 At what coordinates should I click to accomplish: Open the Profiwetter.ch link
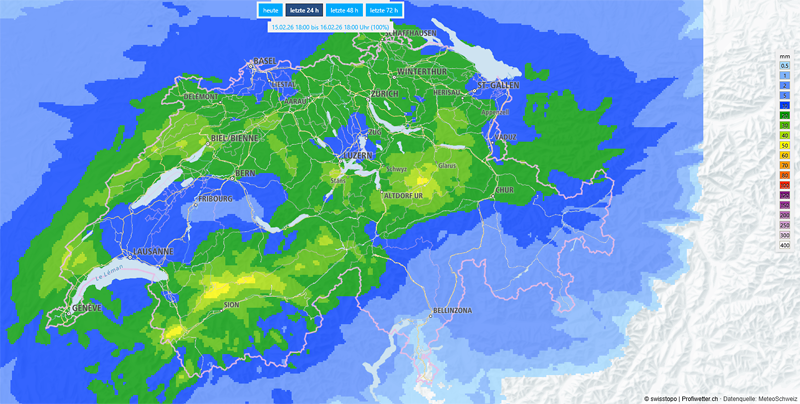[701, 398]
